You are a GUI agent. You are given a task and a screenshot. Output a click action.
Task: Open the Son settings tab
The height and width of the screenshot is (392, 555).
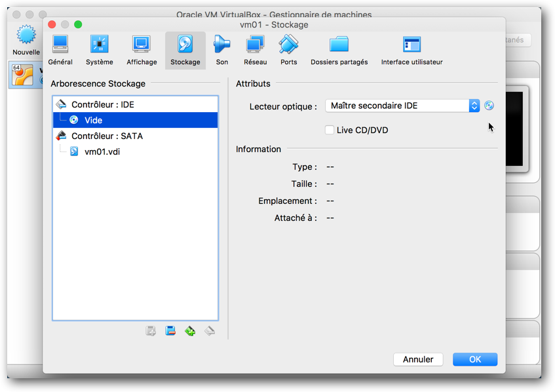click(x=222, y=50)
